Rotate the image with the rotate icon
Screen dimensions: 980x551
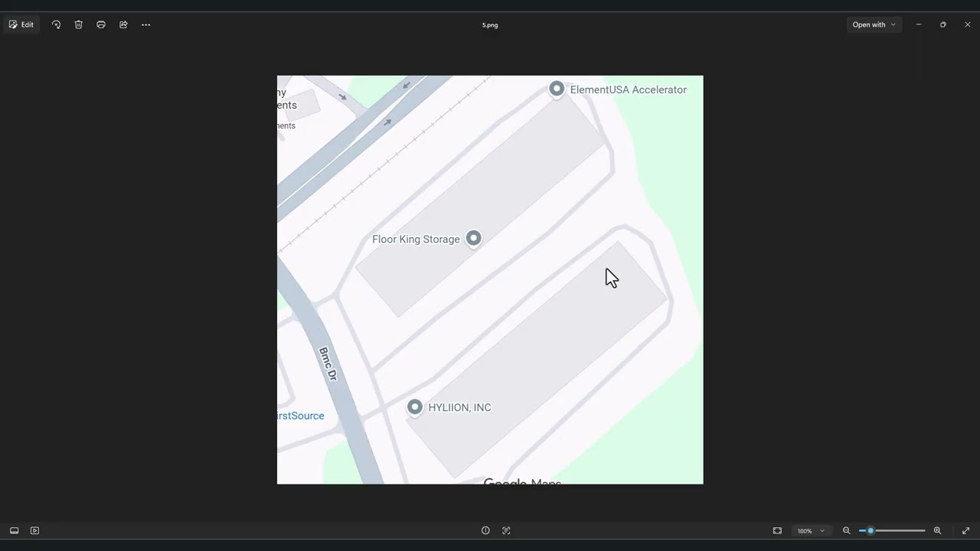coord(56,24)
